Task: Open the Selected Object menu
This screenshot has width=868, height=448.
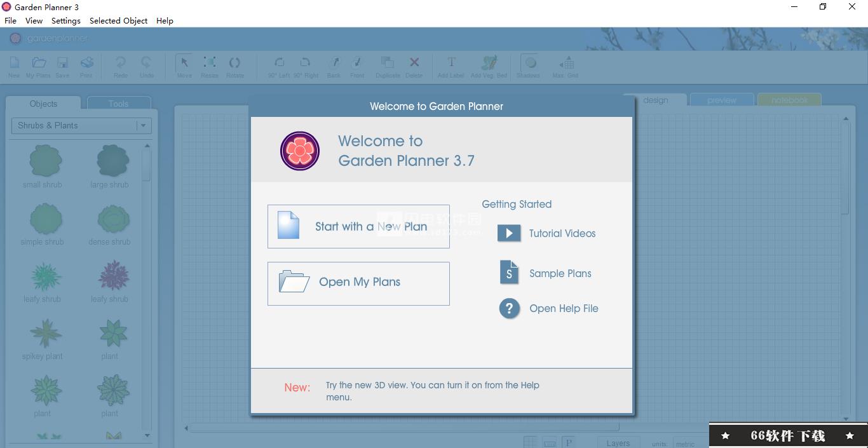Action: [118, 20]
